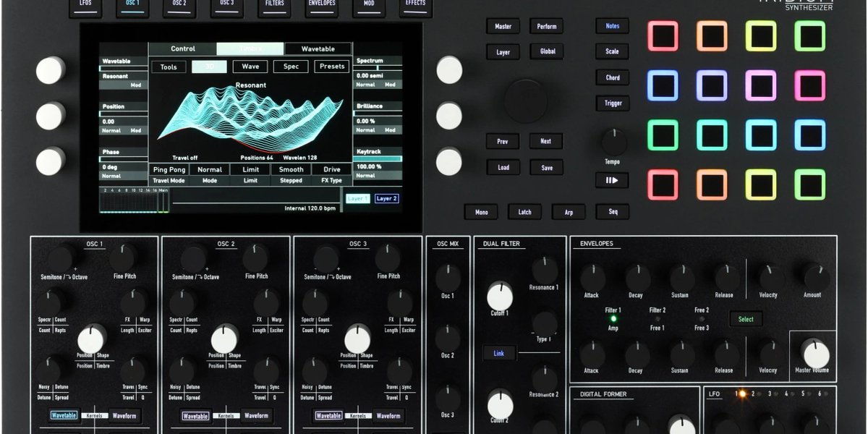Click the white Cutoff 1 knob
The height and width of the screenshot is (434, 868).
coord(500,297)
